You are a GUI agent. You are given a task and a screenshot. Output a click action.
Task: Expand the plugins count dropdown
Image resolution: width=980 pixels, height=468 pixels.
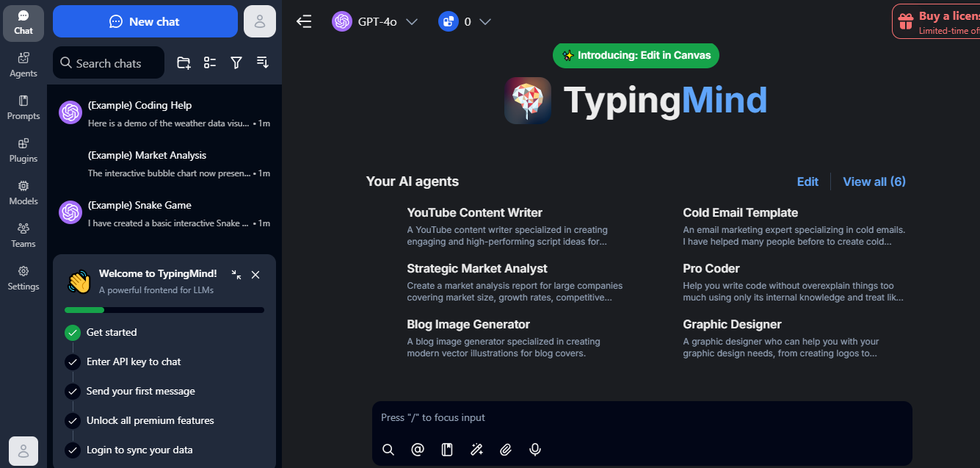tap(465, 22)
